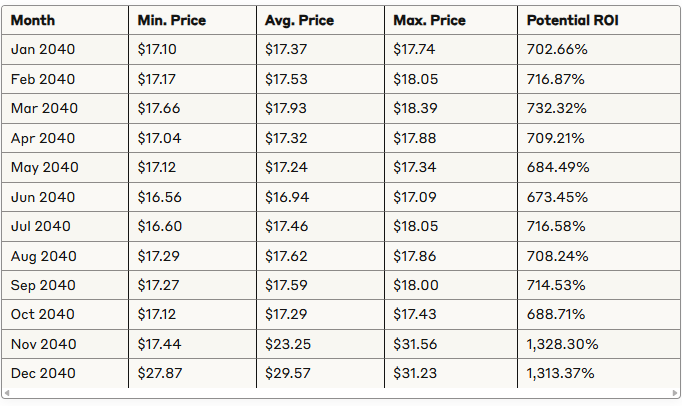Click the right scroll arrow below the table
Image resolution: width=682 pixels, height=406 pixels.
click(674, 393)
